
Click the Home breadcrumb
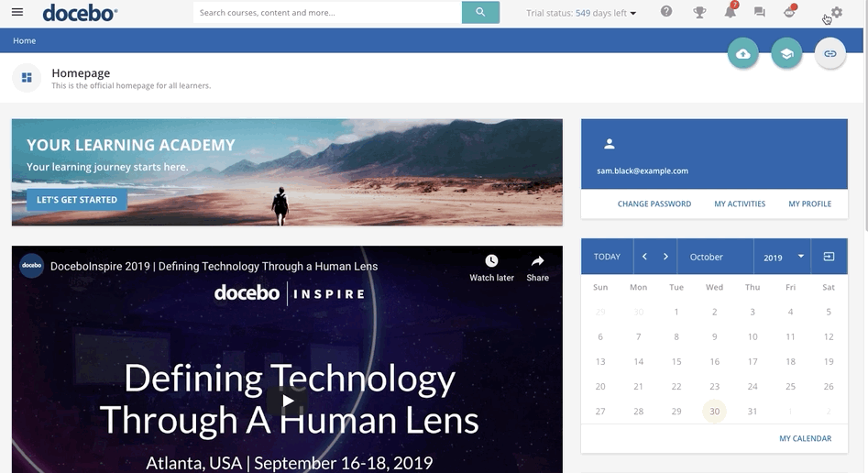25,40
